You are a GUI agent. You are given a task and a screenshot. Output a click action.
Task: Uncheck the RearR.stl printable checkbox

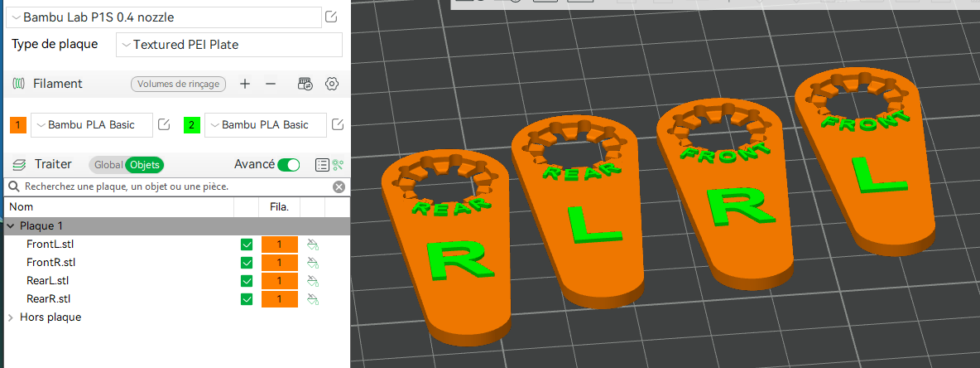(247, 299)
